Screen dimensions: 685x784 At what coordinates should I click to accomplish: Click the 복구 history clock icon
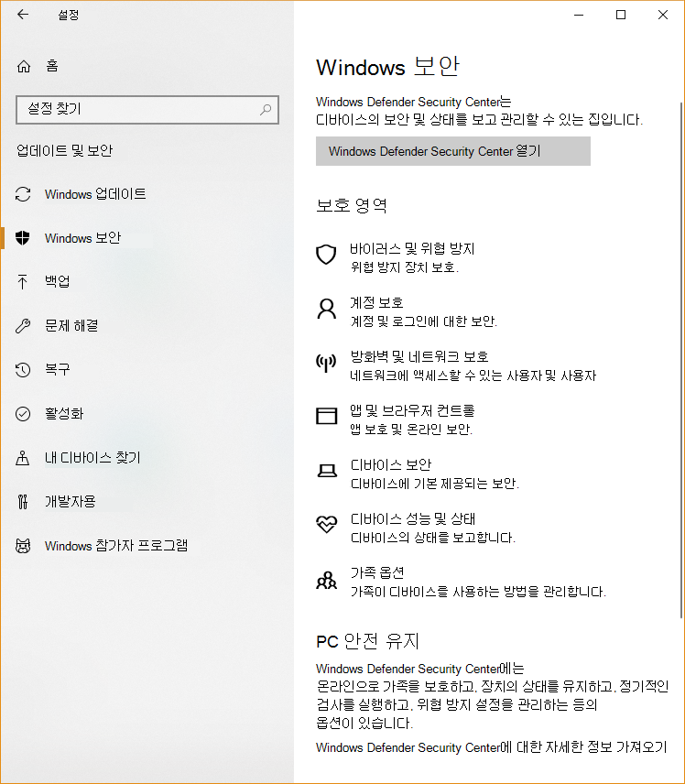(x=23, y=370)
